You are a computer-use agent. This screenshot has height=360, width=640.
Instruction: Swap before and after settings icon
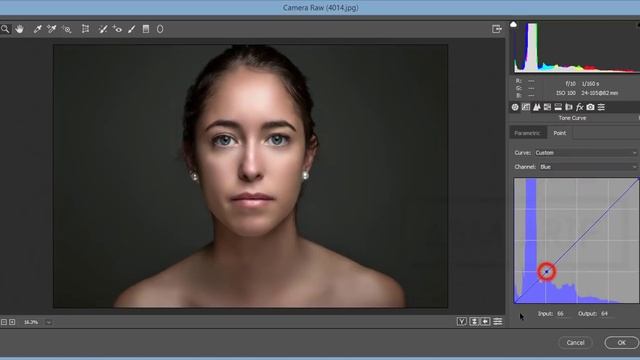click(473, 322)
